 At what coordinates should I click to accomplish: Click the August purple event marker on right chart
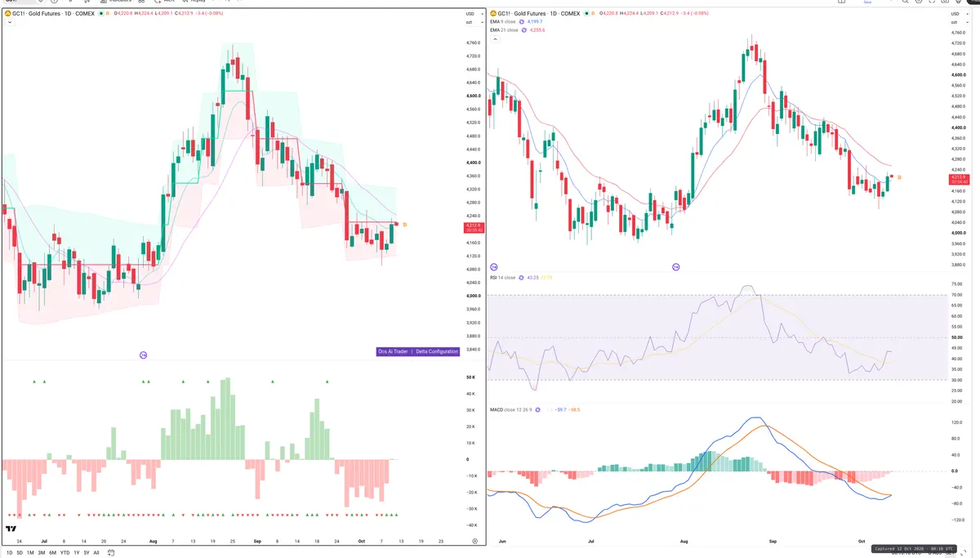coord(676,267)
